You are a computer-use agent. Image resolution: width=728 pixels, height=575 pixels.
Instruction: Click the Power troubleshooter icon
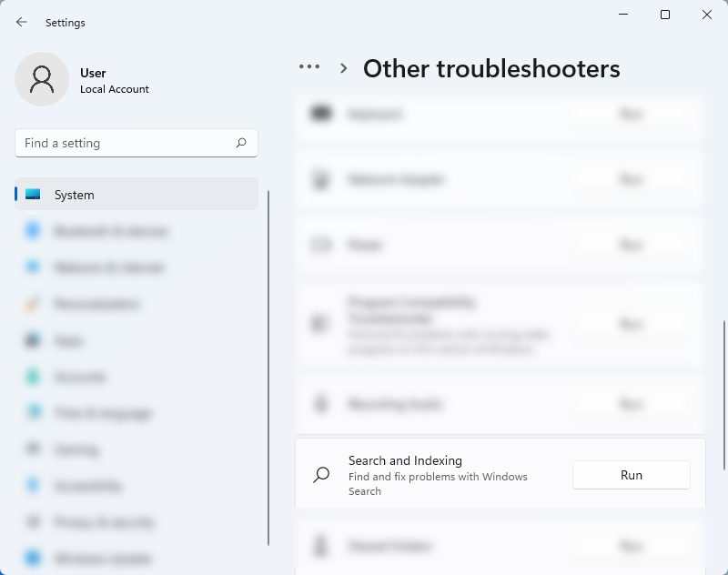tap(320, 244)
